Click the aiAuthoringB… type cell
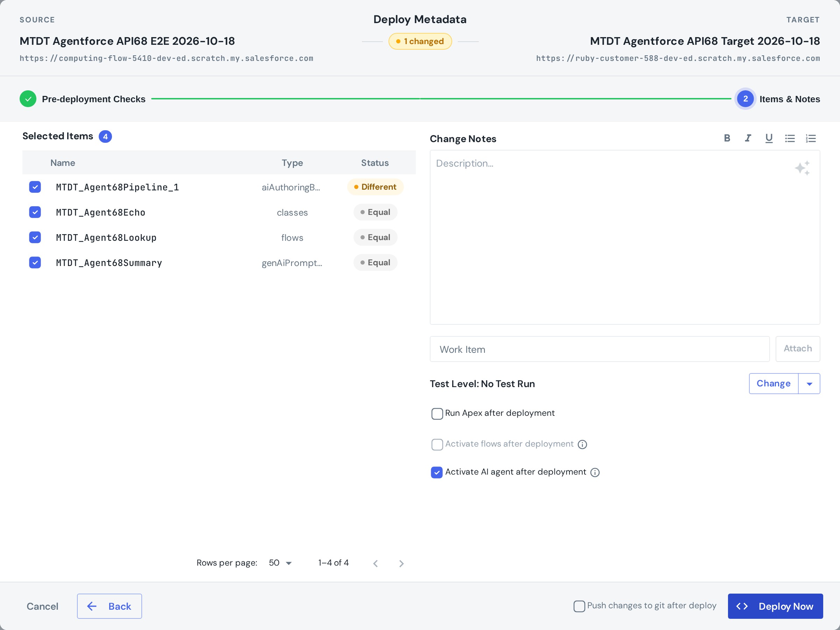The width and height of the screenshot is (840, 630). (x=290, y=187)
